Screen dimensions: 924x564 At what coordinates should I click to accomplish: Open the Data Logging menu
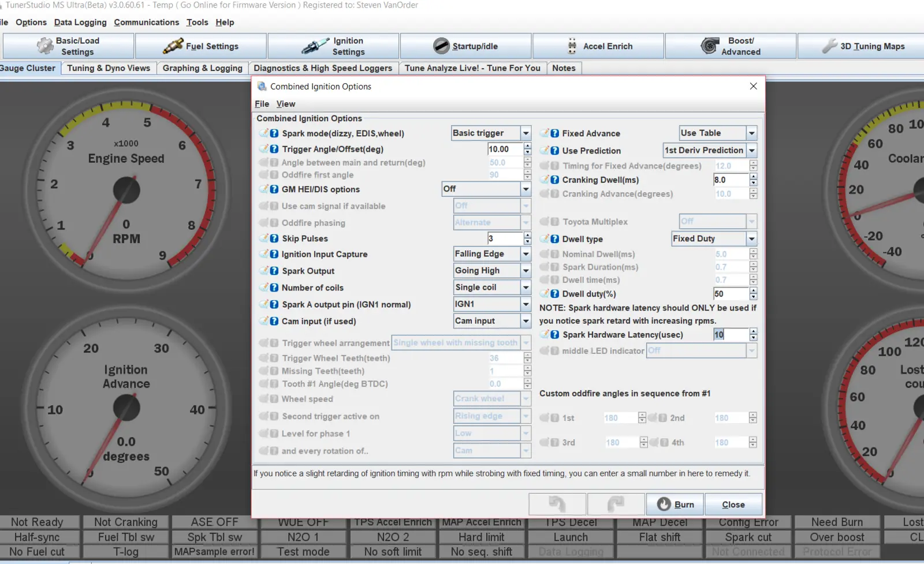pos(80,23)
